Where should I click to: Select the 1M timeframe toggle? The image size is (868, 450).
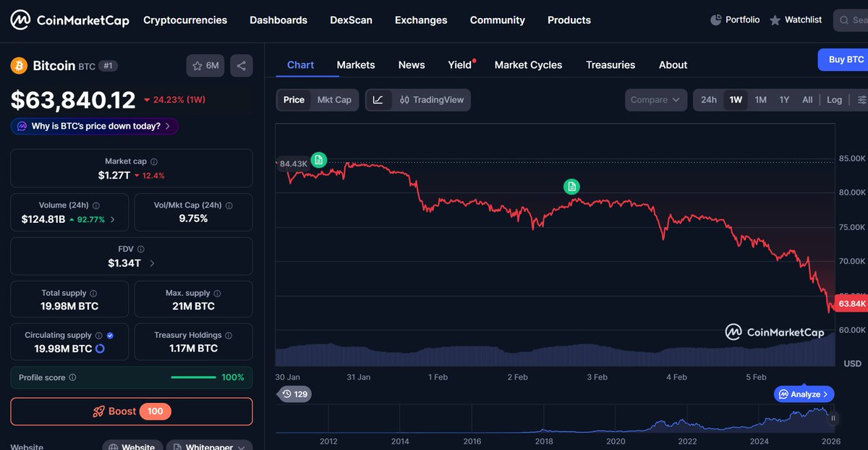pyautogui.click(x=760, y=99)
